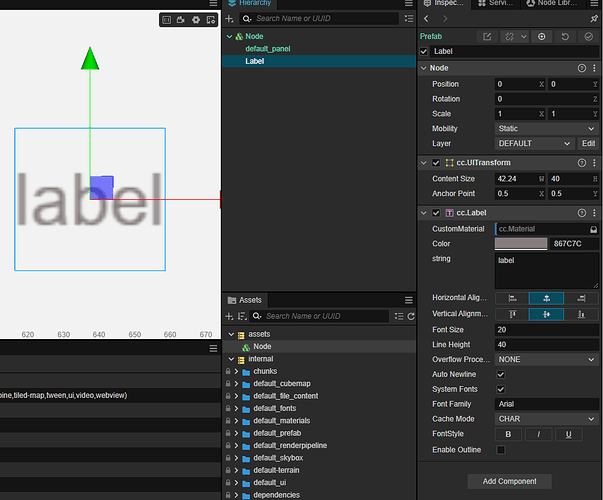The height and width of the screenshot is (500, 603).
Task: Open the Mobility dropdown set to Static
Action: [x=546, y=129]
